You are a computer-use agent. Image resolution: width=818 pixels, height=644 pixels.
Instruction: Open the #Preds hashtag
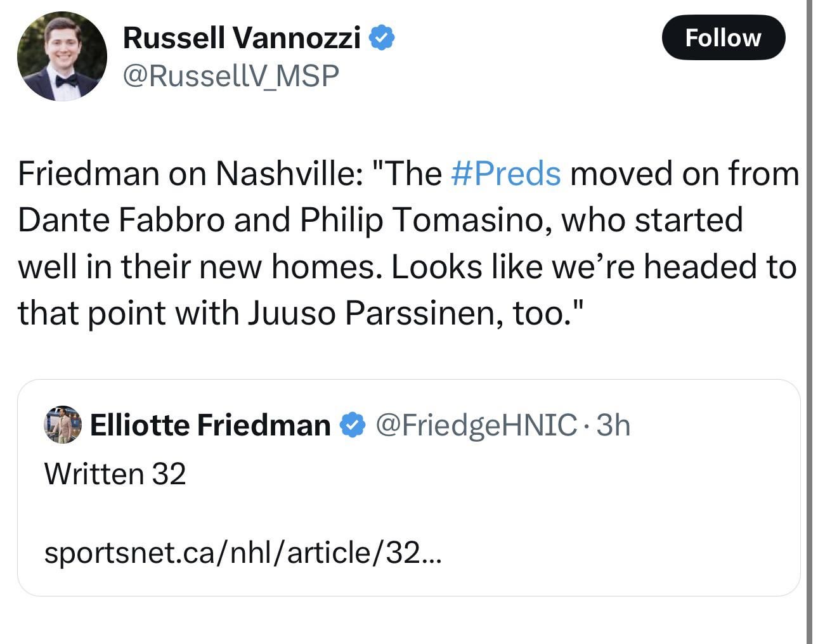(505, 173)
